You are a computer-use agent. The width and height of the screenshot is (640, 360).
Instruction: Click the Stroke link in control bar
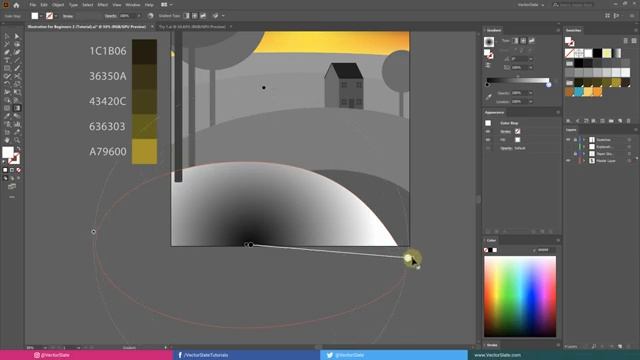[68, 16]
